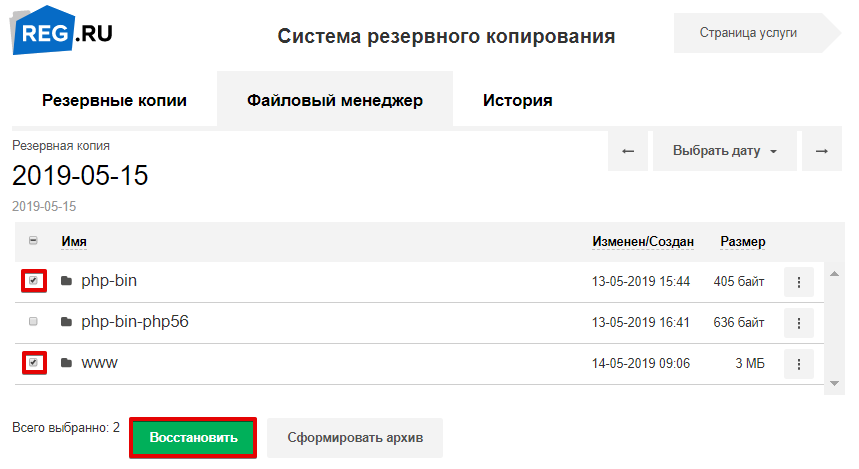Go to next backup date arrow
Viewport: 859px width, 469px height.
click(x=821, y=151)
